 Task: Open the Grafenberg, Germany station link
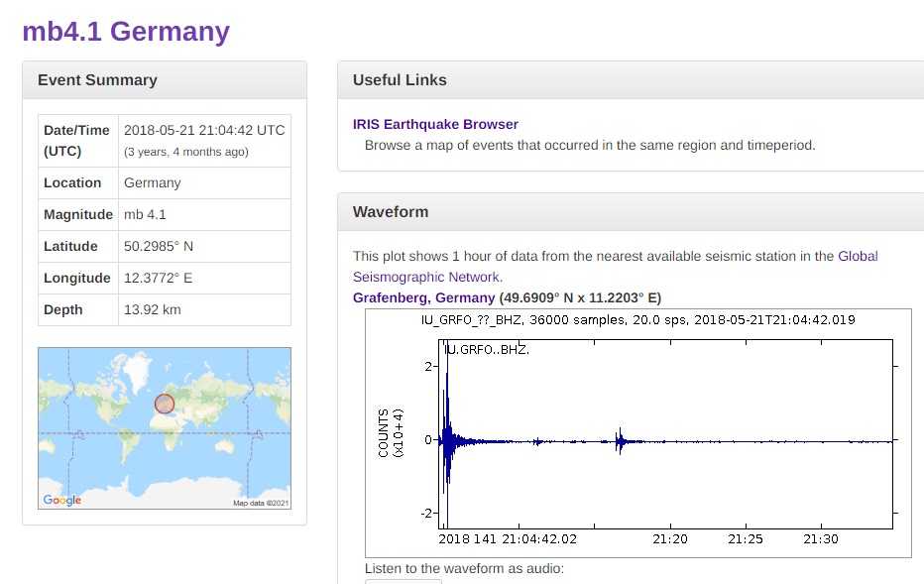[x=423, y=297]
